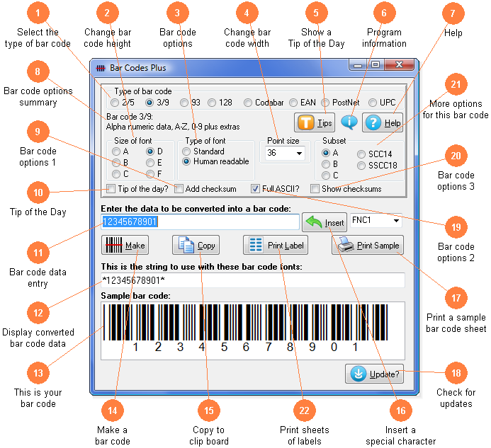
Task: Click the 'Alpha numeric data, A-Z, 0-9 plus extras' summary text
Action: point(173,127)
